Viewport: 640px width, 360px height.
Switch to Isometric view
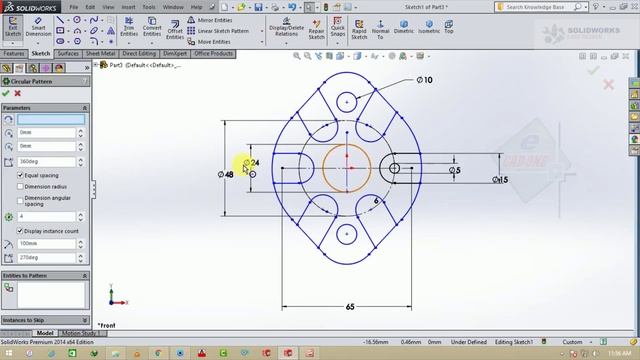429,27
